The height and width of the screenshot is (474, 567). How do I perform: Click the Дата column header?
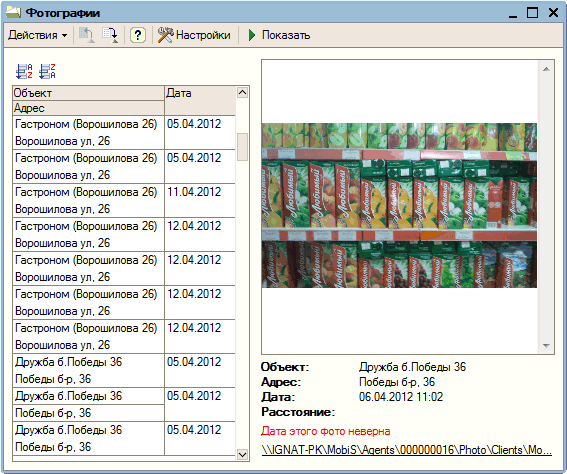pos(200,101)
